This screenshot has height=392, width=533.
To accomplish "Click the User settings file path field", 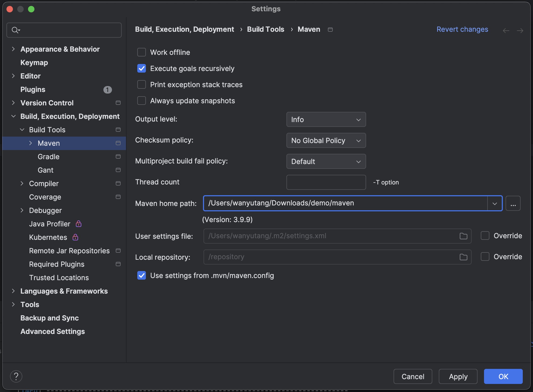I will point(337,236).
